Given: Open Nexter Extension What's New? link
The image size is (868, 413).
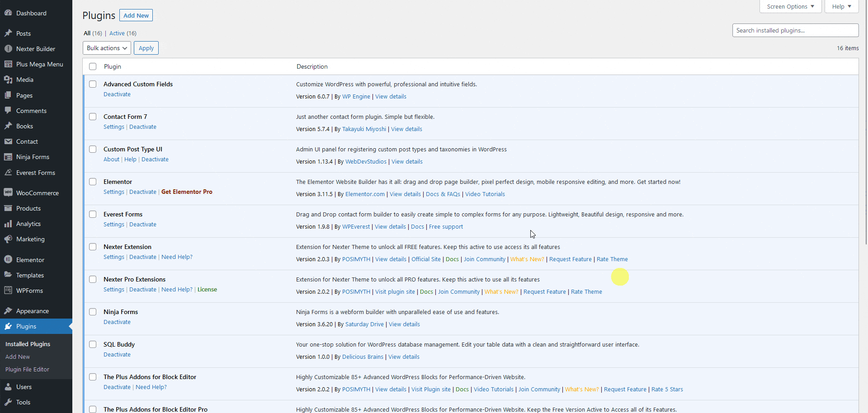Looking at the screenshot, I should pyautogui.click(x=527, y=259).
